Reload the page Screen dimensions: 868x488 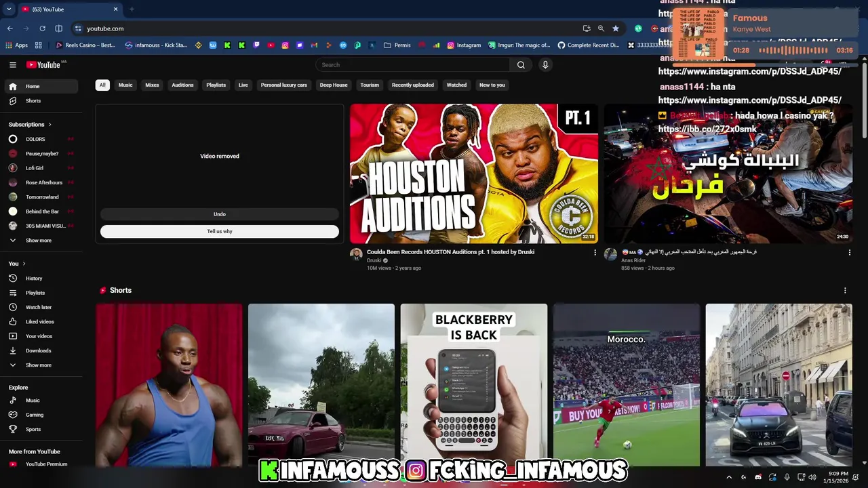coord(42,28)
